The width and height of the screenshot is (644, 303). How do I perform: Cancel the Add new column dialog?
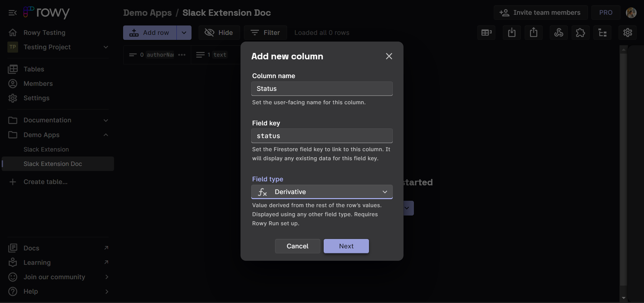[x=297, y=246]
